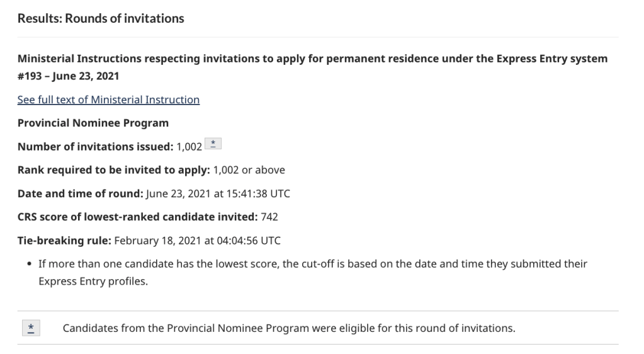The width and height of the screenshot is (644, 354).
Task: Click the "Date and time of round" label
Action: 79,193
